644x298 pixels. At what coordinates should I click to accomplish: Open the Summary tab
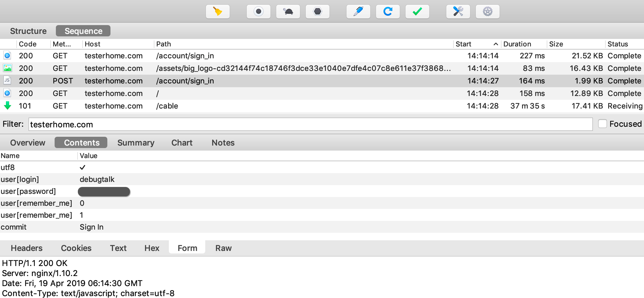pyautogui.click(x=136, y=143)
